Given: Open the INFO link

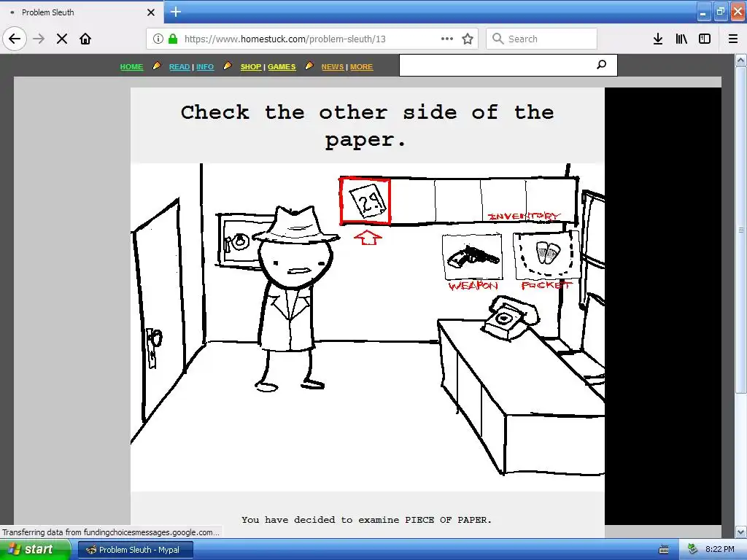Looking at the screenshot, I should [205, 66].
